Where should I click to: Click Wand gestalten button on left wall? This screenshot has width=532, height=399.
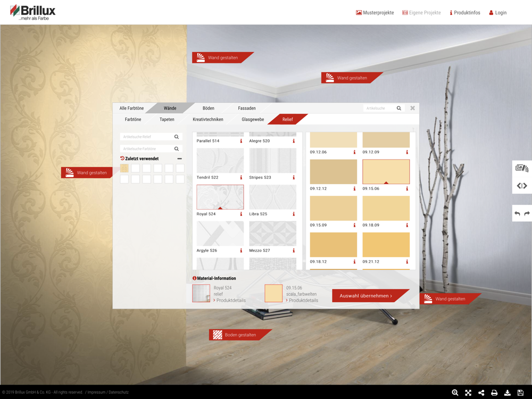coord(87,173)
